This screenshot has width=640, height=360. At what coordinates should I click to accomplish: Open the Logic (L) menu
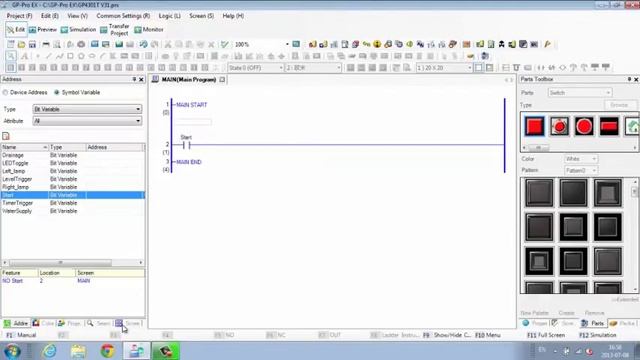[169, 16]
